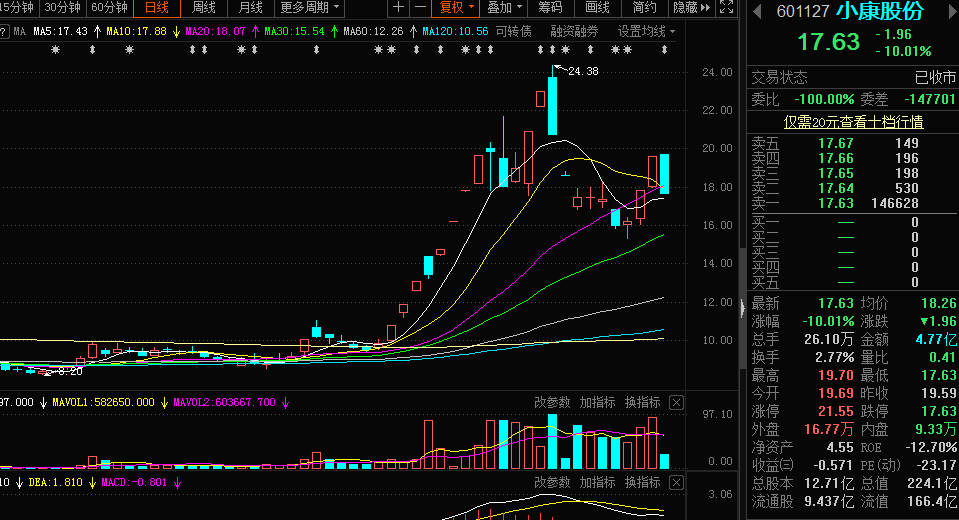Open the 叠加 overlay dropdown
The width and height of the screenshot is (959, 520).
(503, 8)
